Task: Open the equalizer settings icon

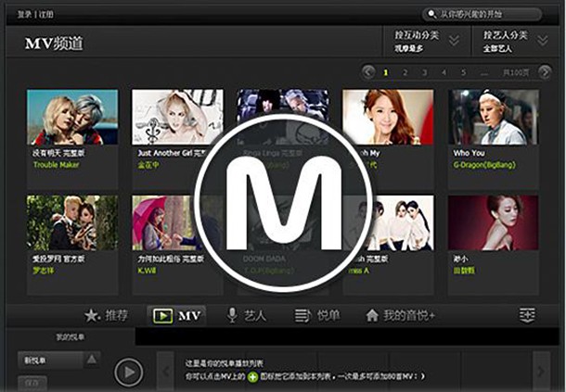Action: [527, 315]
